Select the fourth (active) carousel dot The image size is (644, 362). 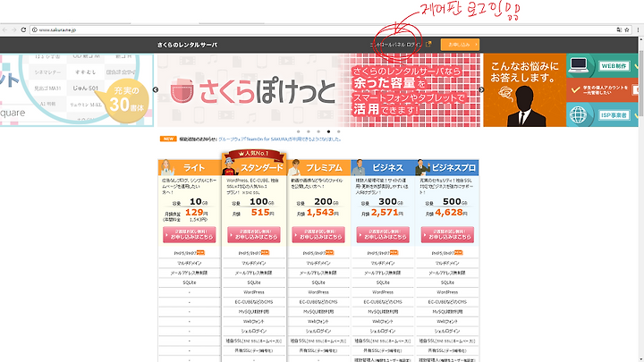click(x=328, y=131)
